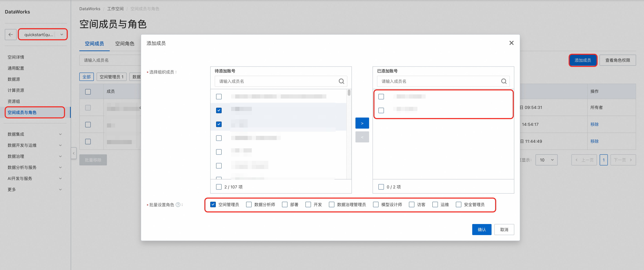
Task: Close the 添加成员 dialog
Action: click(x=511, y=43)
